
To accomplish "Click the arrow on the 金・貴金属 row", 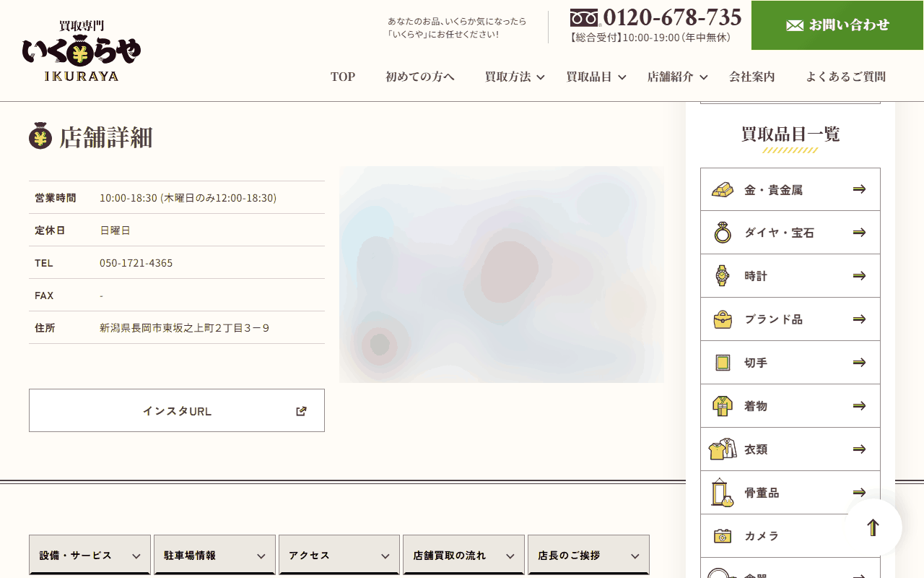I will coord(859,189).
